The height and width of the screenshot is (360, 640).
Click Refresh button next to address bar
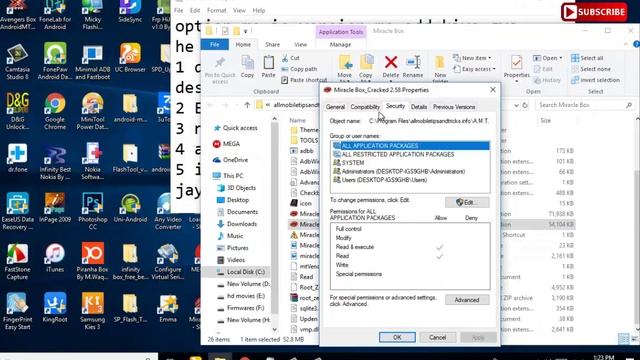pos(525,105)
